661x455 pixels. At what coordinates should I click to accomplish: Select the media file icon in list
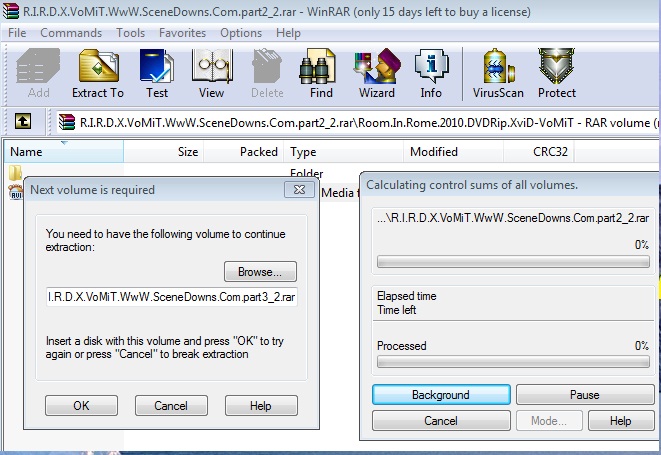pos(16,192)
